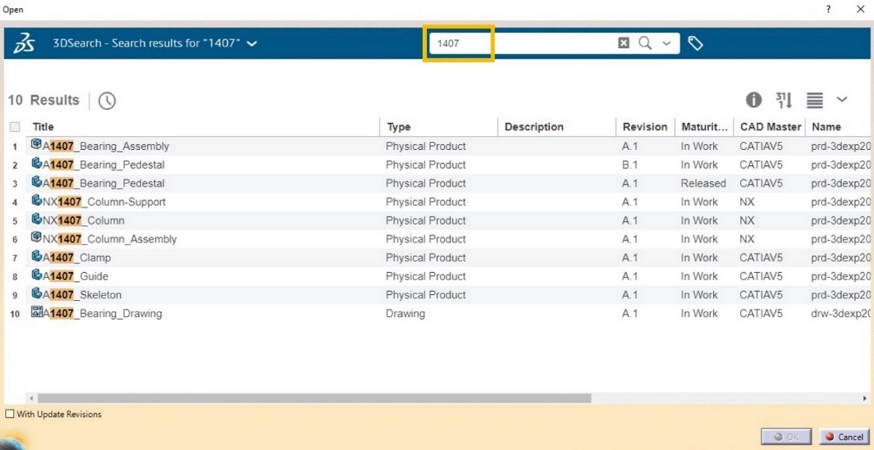Sort by Name column header
The width and height of the screenshot is (874, 450).
click(x=826, y=127)
